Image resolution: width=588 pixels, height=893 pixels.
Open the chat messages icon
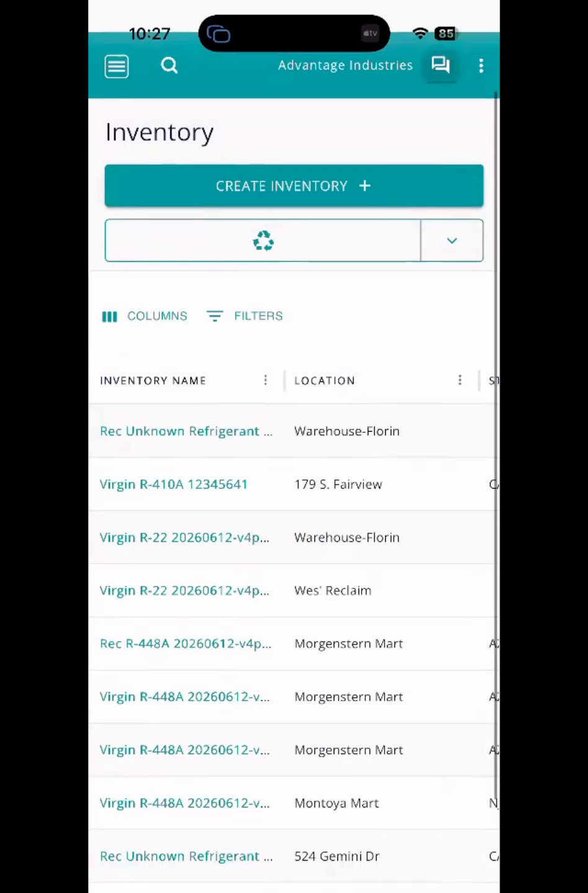pyautogui.click(x=440, y=64)
